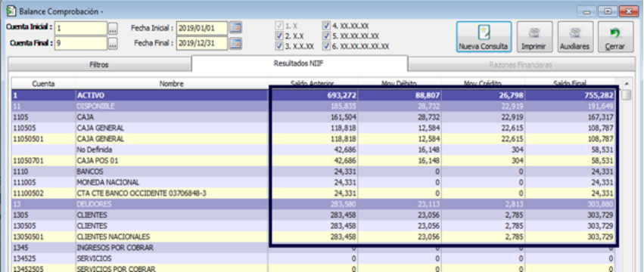Click the Nueva Consulta button
The height and width of the screenshot is (272, 644).
(x=484, y=37)
